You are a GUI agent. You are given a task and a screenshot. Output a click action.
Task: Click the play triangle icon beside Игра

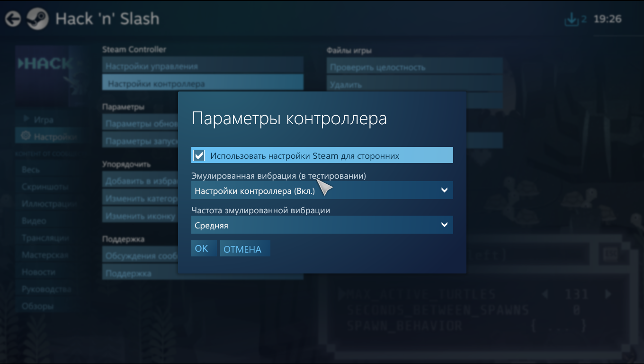[27, 118]
